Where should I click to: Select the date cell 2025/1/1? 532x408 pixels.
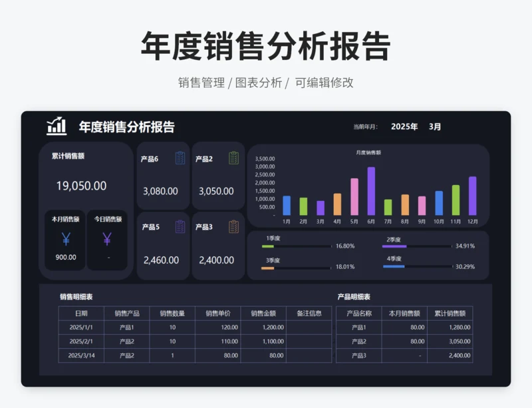click(x=81, y=327)
